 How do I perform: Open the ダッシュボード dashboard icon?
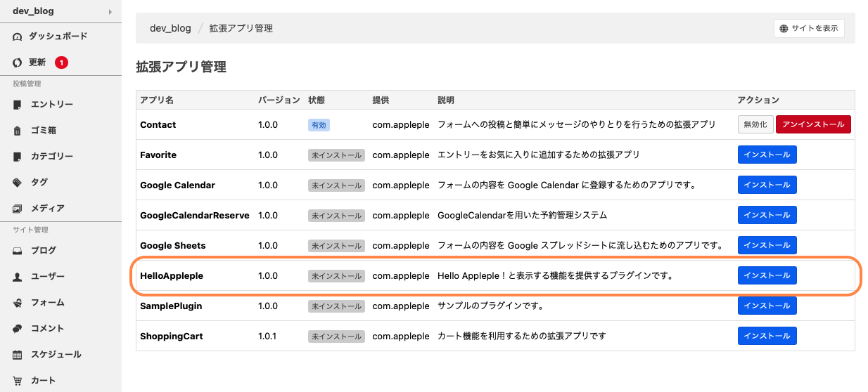(18, 37)
